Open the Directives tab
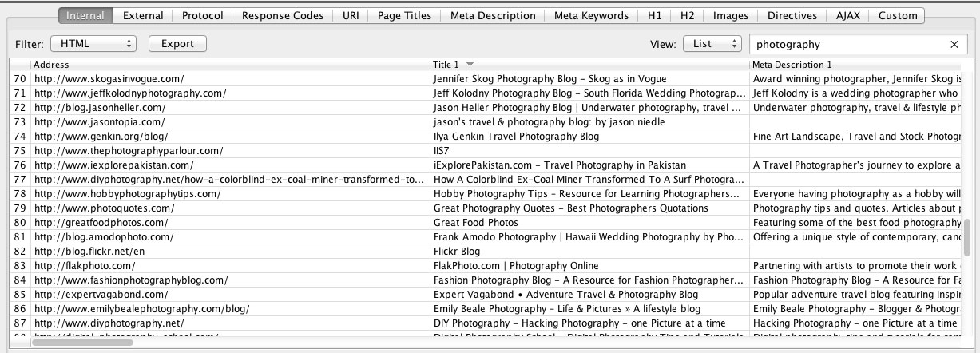The image size is (980, 353). 792,15
